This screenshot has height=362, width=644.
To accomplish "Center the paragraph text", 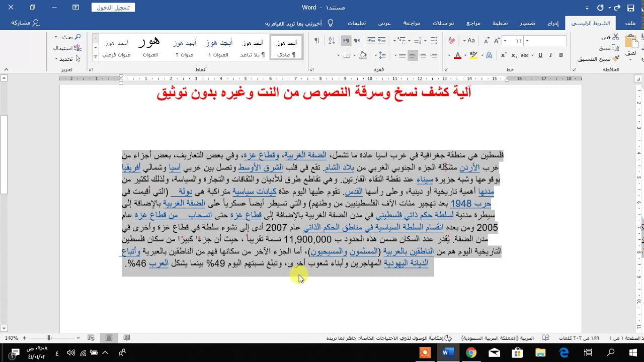I will pyautogui.click(x=423, y=55).
